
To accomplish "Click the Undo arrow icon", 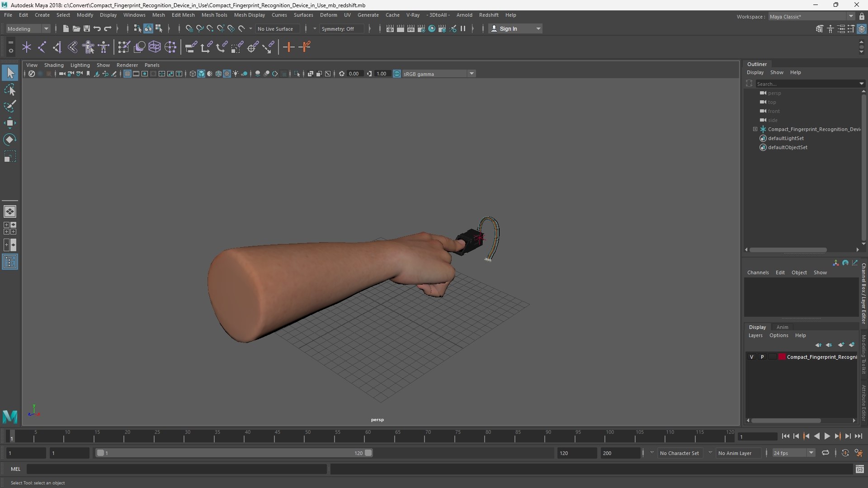I will coord(97,28).
